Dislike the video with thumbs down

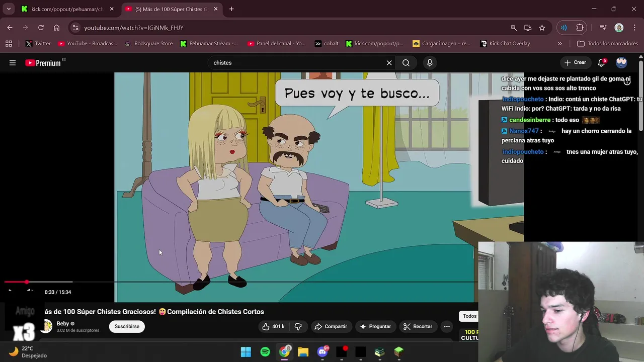[x=298, y=326]
